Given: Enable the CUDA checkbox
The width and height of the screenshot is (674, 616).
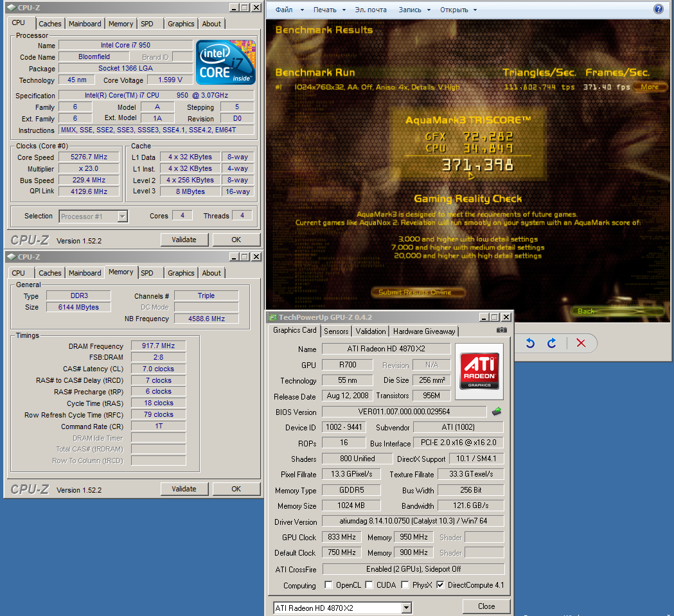Looking at the screenshot, I should [x=369, y=585].
